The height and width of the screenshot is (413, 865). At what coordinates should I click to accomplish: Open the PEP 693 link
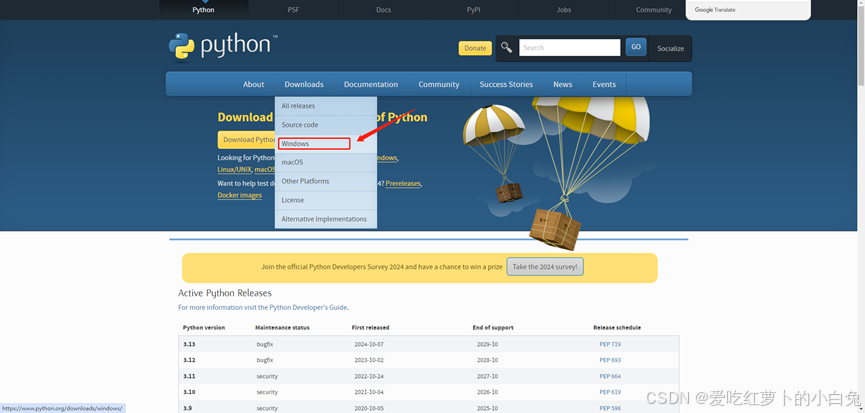(610, 360)
